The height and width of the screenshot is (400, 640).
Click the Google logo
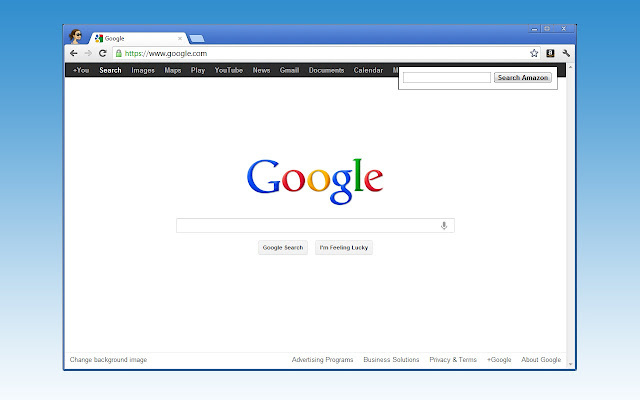pos(315,181)
